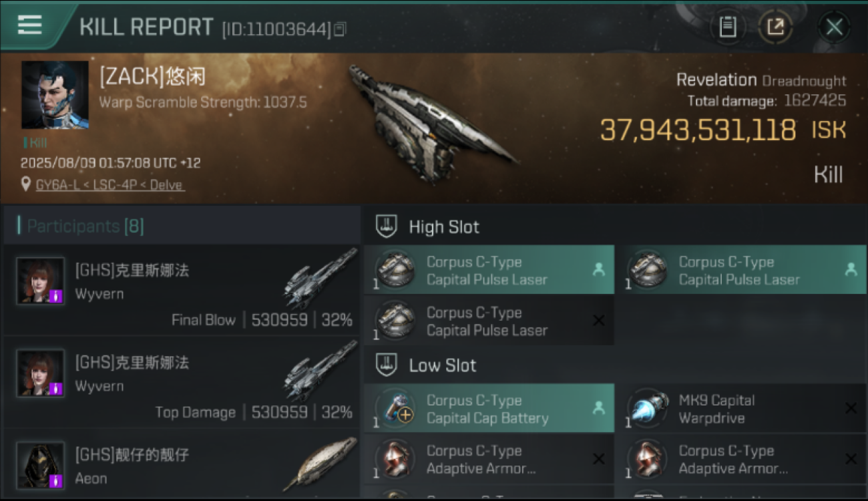The height and width of the screenshot is (501, 868).
Task: Click MK9 Capital Warpdrive module icon
Action: (x=648, y=408)
